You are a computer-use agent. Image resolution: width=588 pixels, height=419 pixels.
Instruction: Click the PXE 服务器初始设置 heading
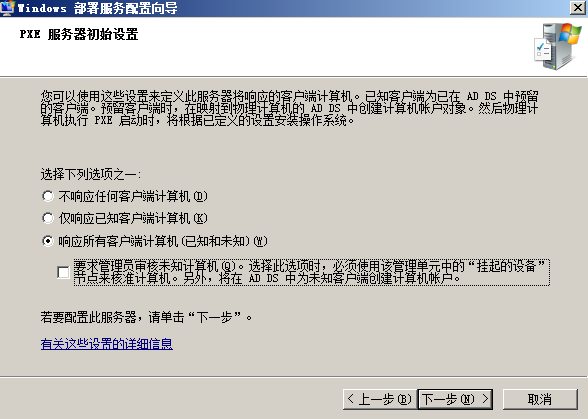(x=79, y=34)
